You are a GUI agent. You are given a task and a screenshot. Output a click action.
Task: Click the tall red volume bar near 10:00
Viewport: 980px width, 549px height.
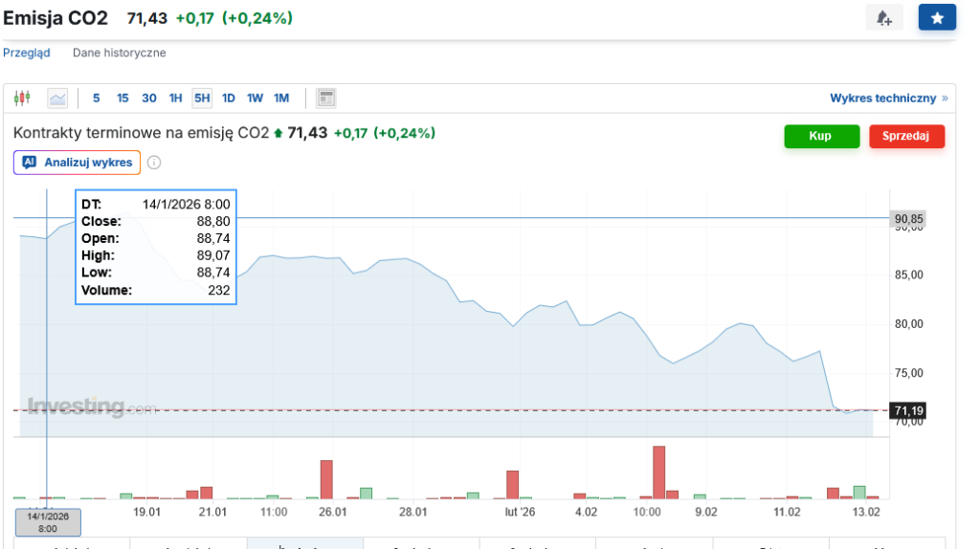658,472
